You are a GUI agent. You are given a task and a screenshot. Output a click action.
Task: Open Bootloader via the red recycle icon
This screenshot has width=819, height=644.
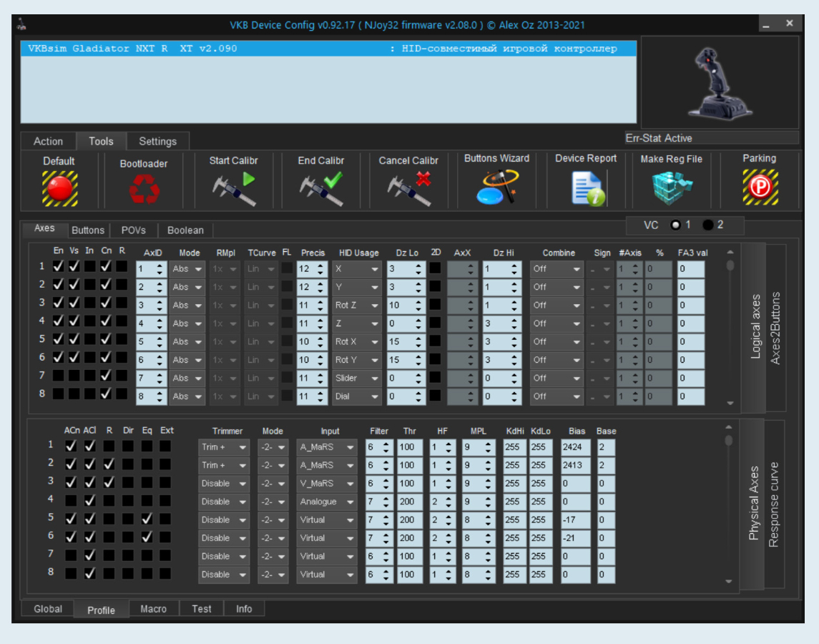pos(144,189)
